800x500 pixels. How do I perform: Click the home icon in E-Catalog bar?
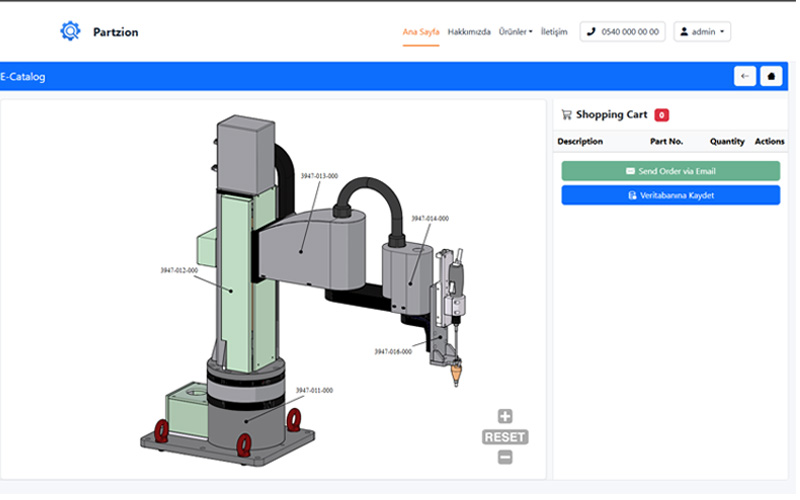click(x=771, y=76)
